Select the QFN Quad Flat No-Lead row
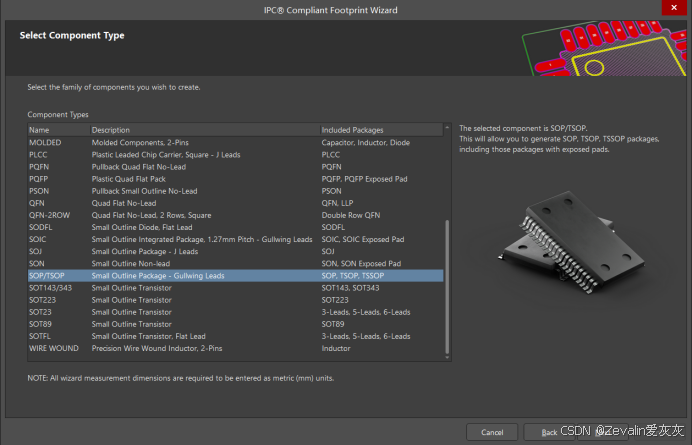This screenshot has width=692, height=445. pos(236,203)
